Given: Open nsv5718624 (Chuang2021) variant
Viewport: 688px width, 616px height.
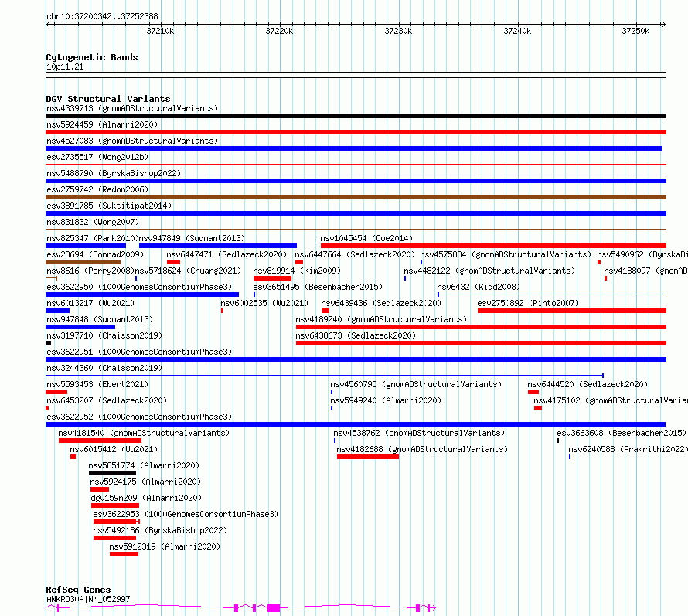Looking at the screenshot, I should 189,271.
